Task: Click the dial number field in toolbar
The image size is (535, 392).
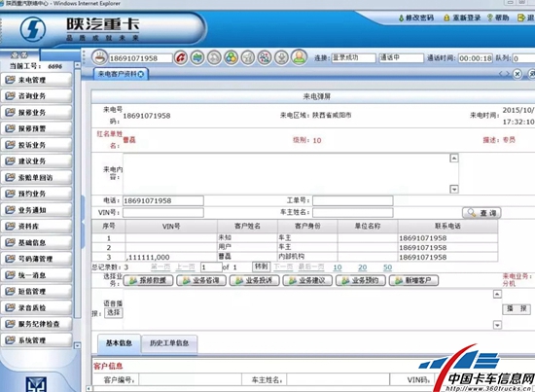Action: point(140,58)
